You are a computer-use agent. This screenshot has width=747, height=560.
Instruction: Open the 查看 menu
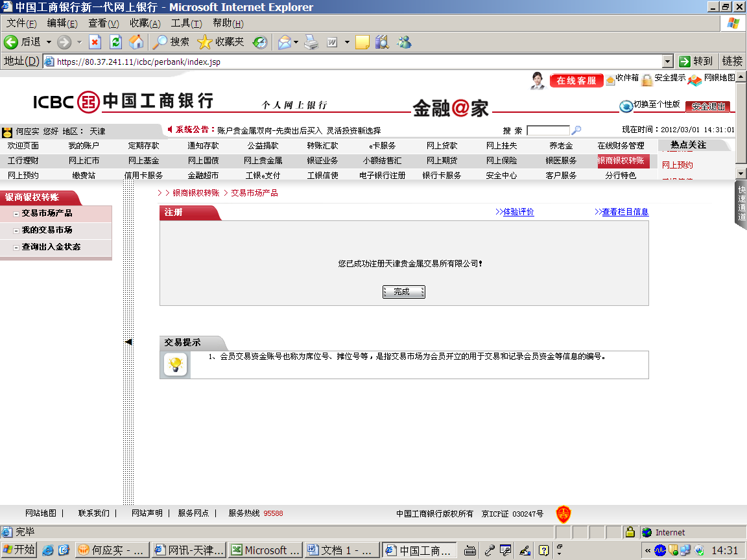[x=103, y=23]
